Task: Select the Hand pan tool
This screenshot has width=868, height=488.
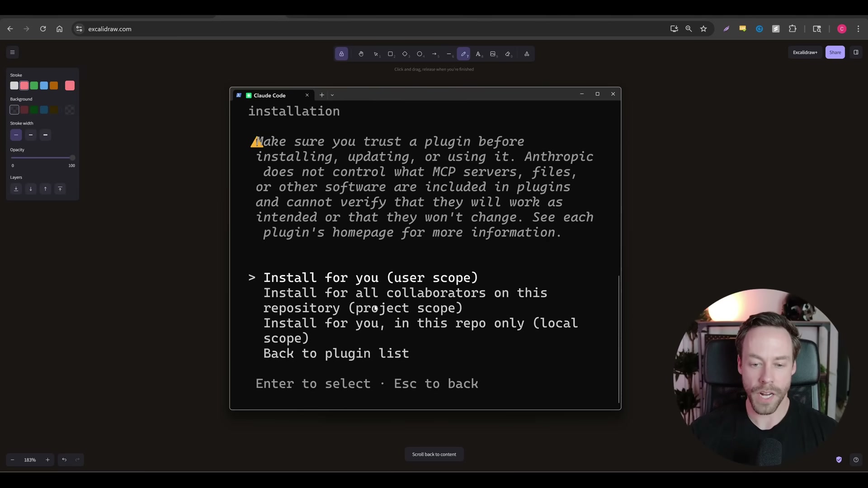Action: (361, 54)
